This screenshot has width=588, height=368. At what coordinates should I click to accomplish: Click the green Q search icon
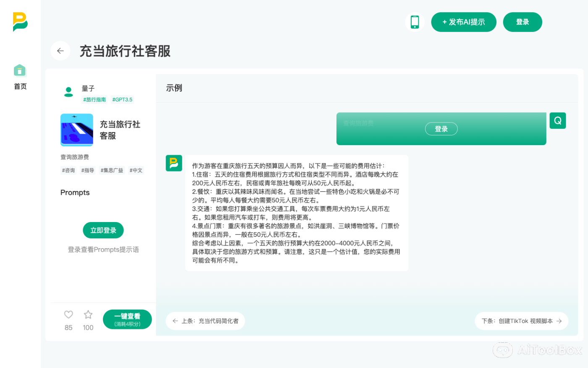557,120
